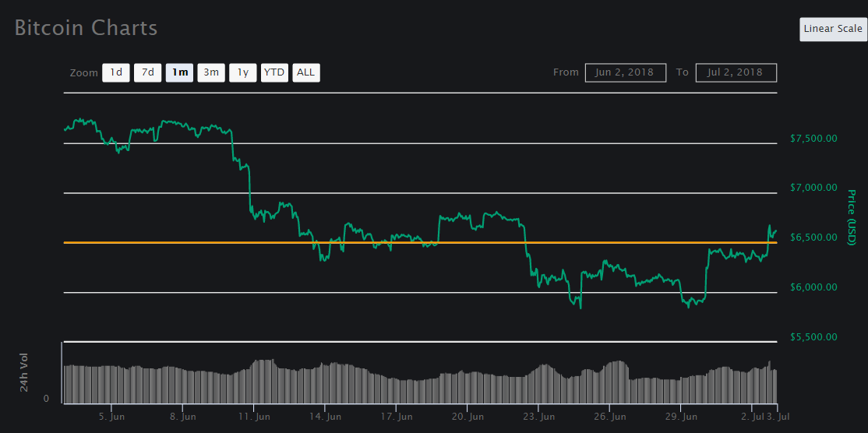The width and height of the screenshot is (868, 433).
Task: Click the $6,000.00 price axis label
Action: pos(813,287)
